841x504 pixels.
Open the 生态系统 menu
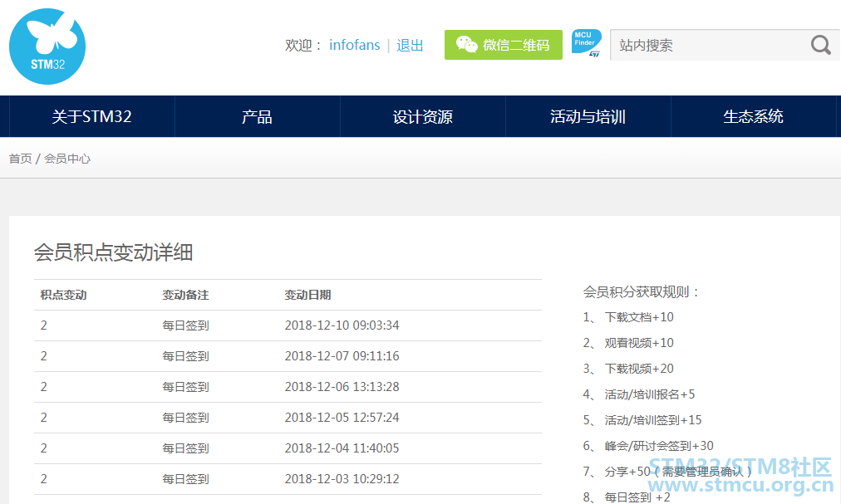pyautogui.click(x=753, y=116)
